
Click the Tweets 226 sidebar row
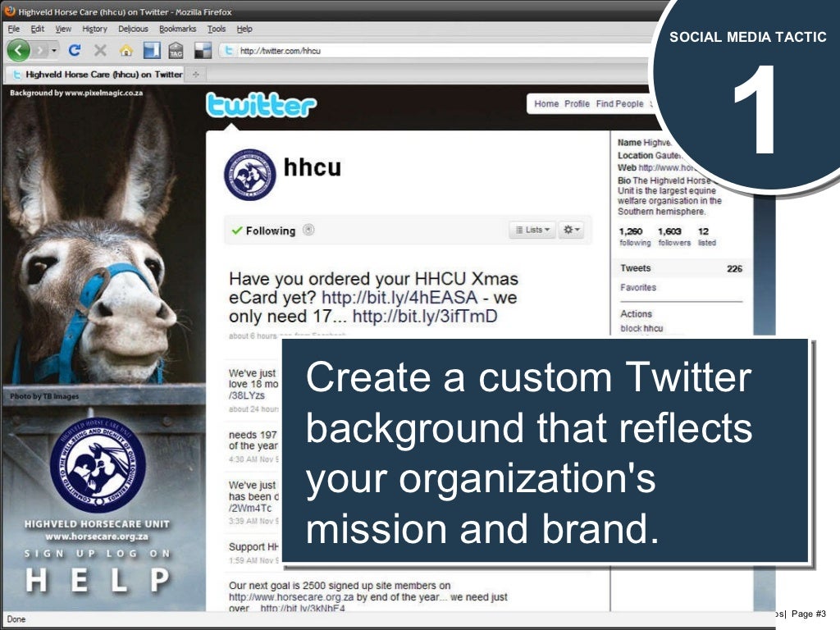[681, 268]
